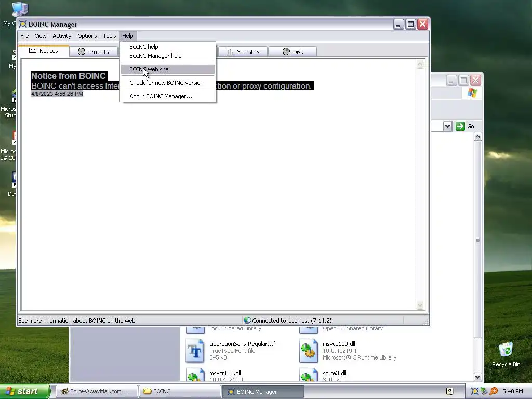Minimize the BOINC Manager window
This screenshot has width=532, height=399.
tap(398, 24)
